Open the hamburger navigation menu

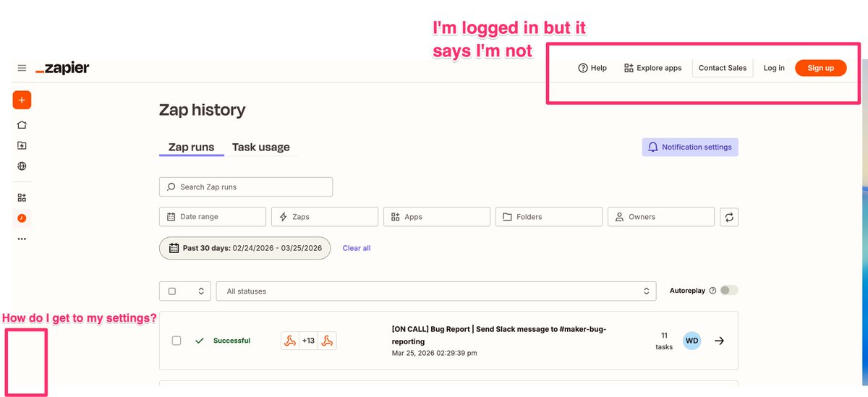[22, 68]
